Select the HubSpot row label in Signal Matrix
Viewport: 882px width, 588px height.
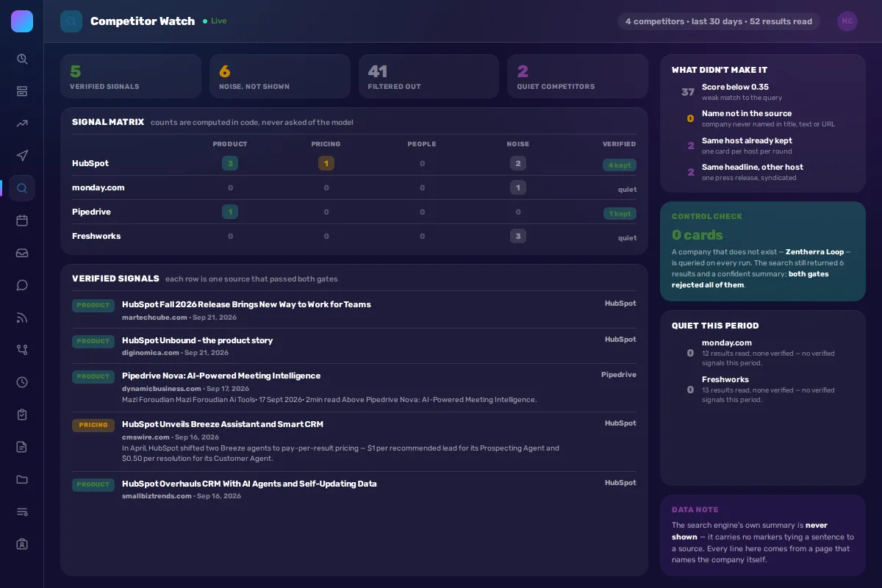click(90, 163)
